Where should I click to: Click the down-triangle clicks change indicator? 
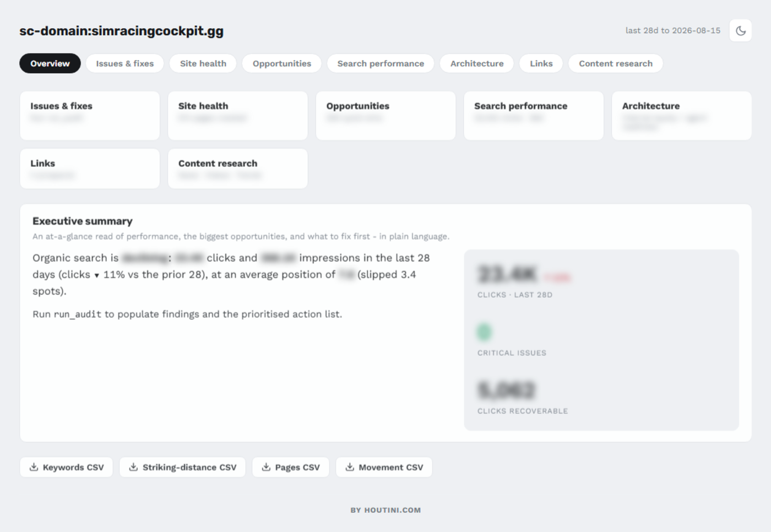pos(96,275)
